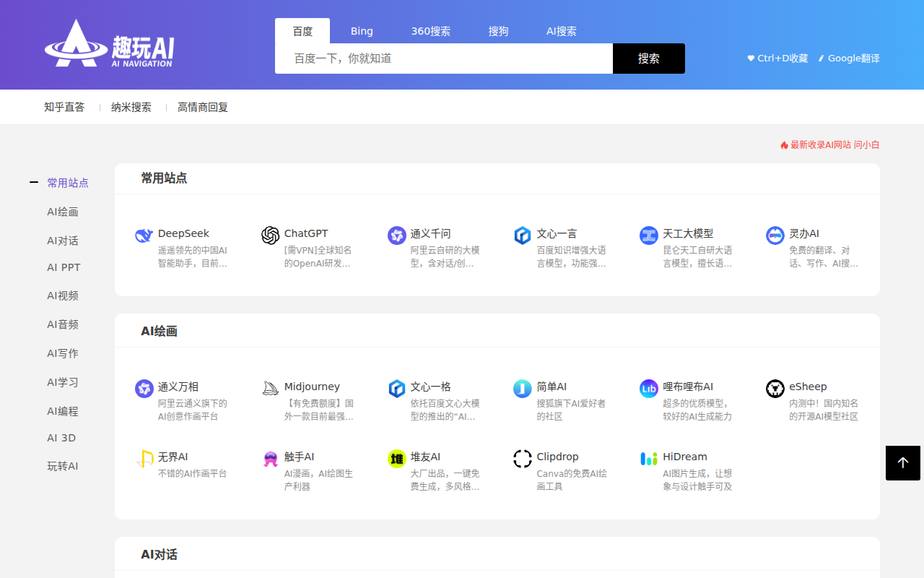Click the 无界AI yellow icon
This screenshot has height=578, width=924.
(x=144, y=459)
